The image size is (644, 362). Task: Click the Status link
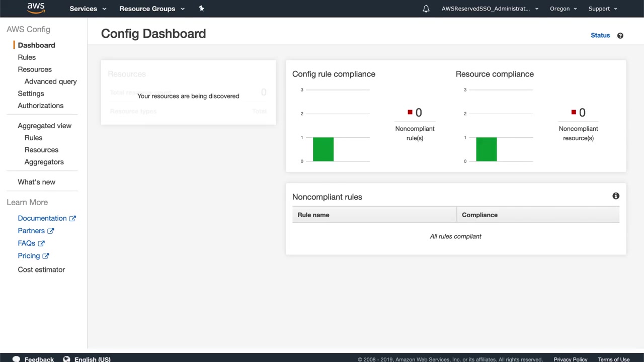pyautogui.click(x=600, y=35)
